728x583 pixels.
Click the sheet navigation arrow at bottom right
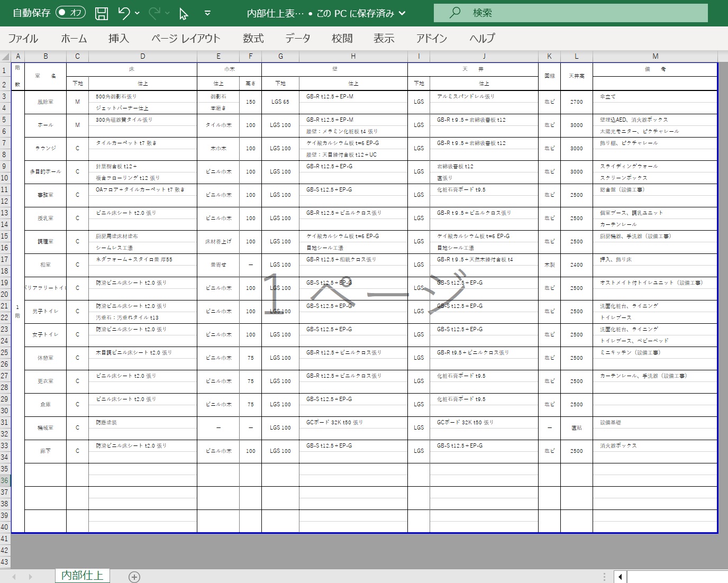coord(619,576)
